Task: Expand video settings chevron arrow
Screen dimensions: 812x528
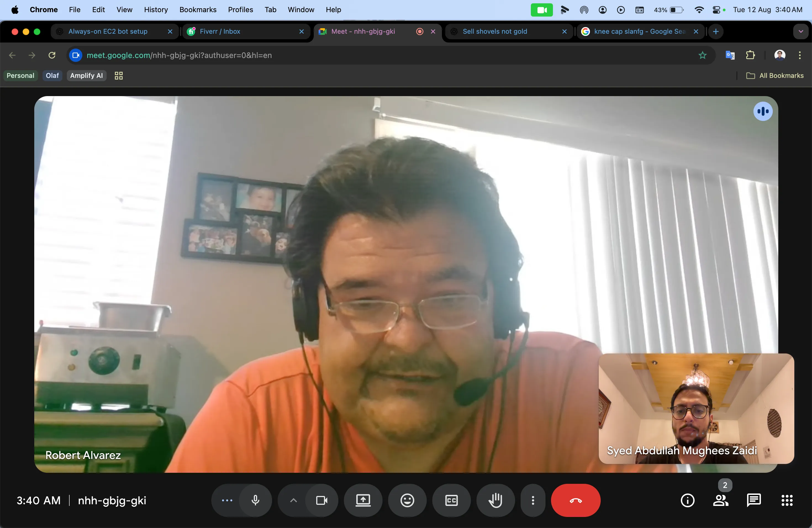Action: 293,500
